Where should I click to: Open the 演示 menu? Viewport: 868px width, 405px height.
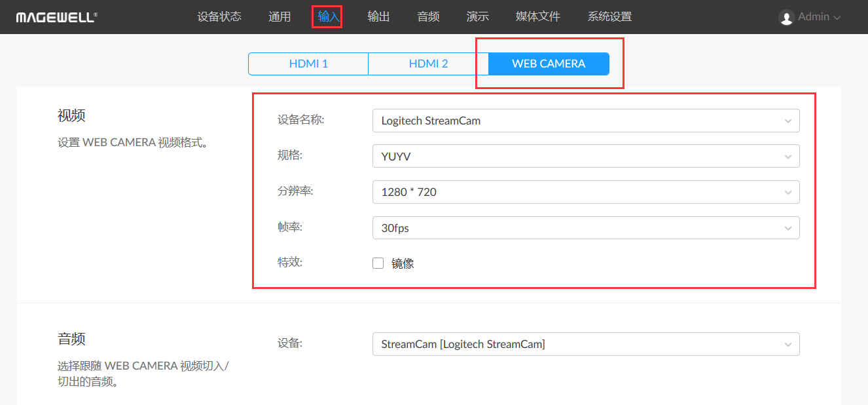pyautogui.click(x=478, y=17)
